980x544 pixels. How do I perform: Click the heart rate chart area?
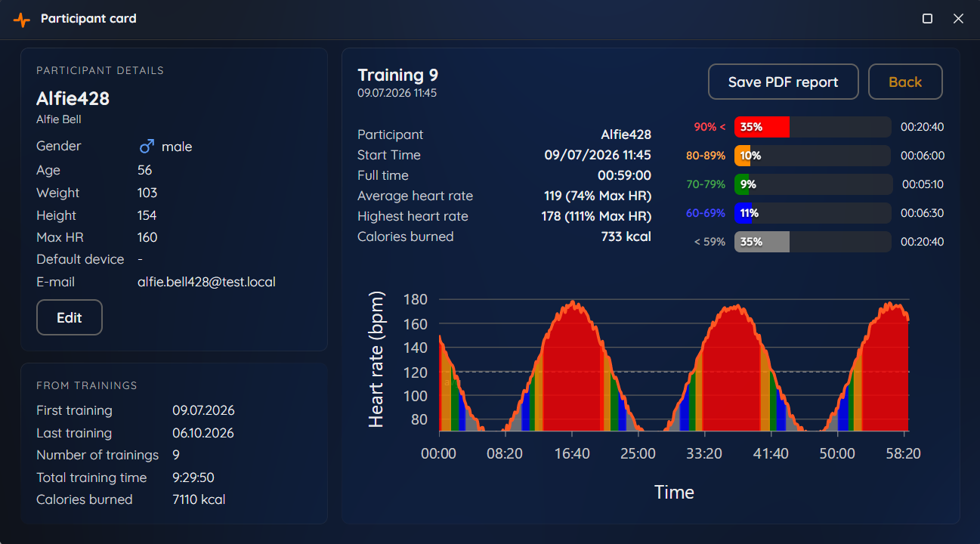coord(674,366)
